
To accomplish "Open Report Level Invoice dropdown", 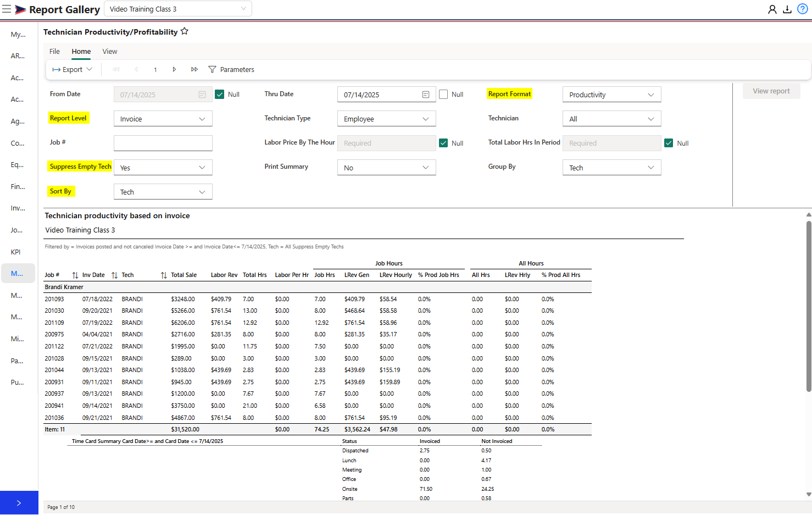I will click(x=163, y=119).
